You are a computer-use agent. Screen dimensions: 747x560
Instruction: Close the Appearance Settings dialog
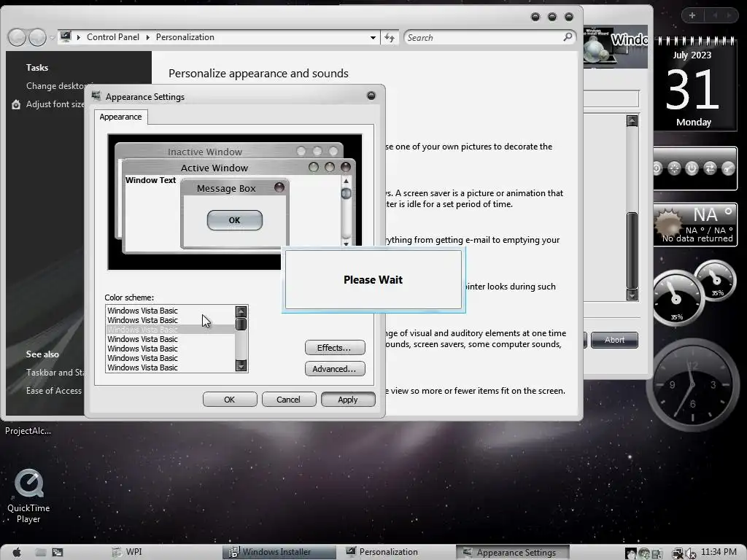371,96
